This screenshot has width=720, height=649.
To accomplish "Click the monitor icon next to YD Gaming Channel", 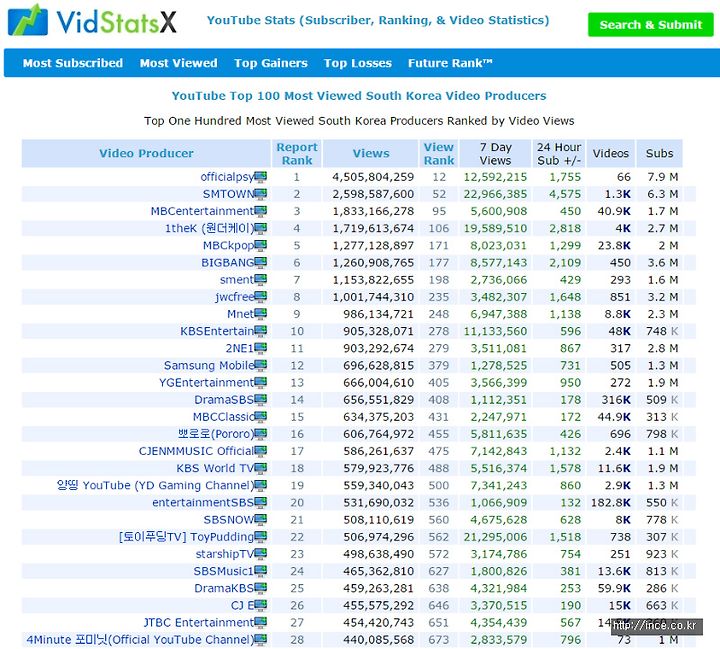I will (x=260, y=485).
